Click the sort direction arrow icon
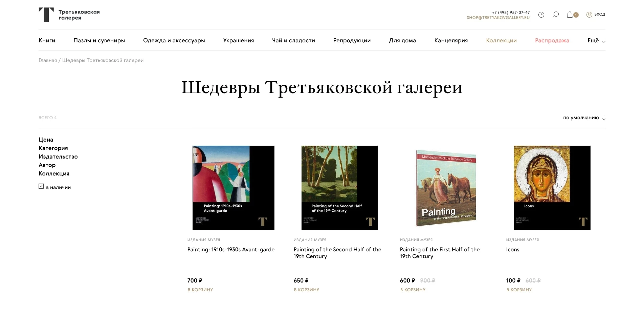 point(603,118)
